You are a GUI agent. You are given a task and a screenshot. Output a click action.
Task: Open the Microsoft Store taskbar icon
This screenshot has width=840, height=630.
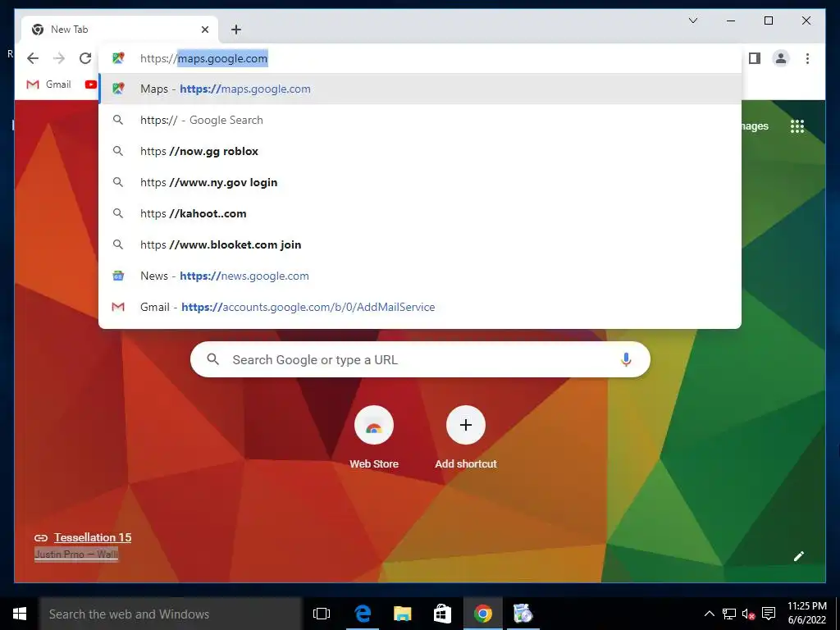[x=442, y=614]
